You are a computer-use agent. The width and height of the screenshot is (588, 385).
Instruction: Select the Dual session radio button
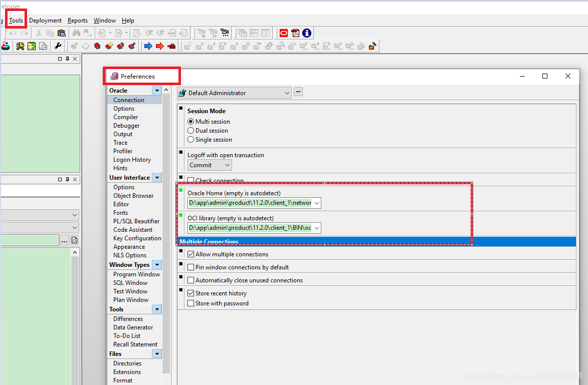191,130
